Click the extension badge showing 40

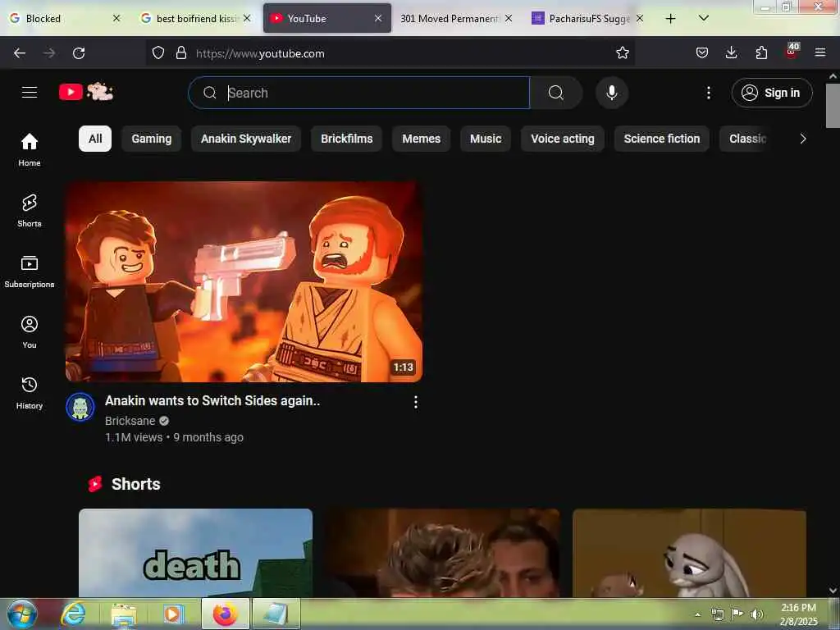[x=792, y=50]
